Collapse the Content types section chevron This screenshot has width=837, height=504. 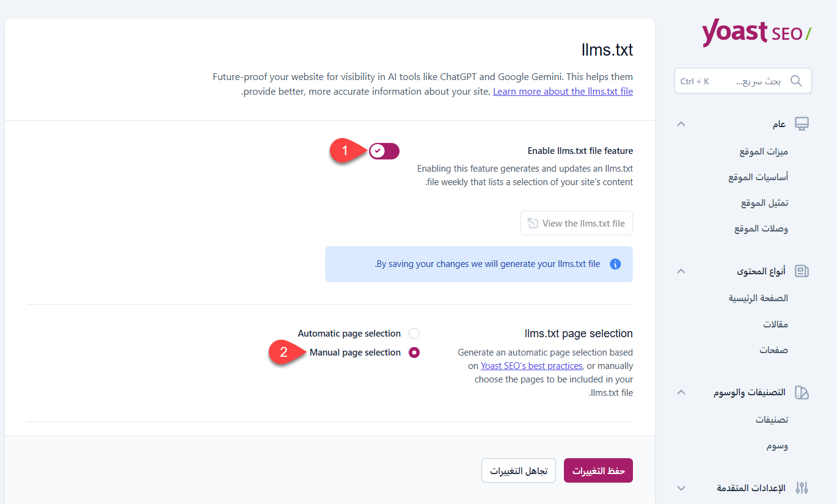point(682,271)
